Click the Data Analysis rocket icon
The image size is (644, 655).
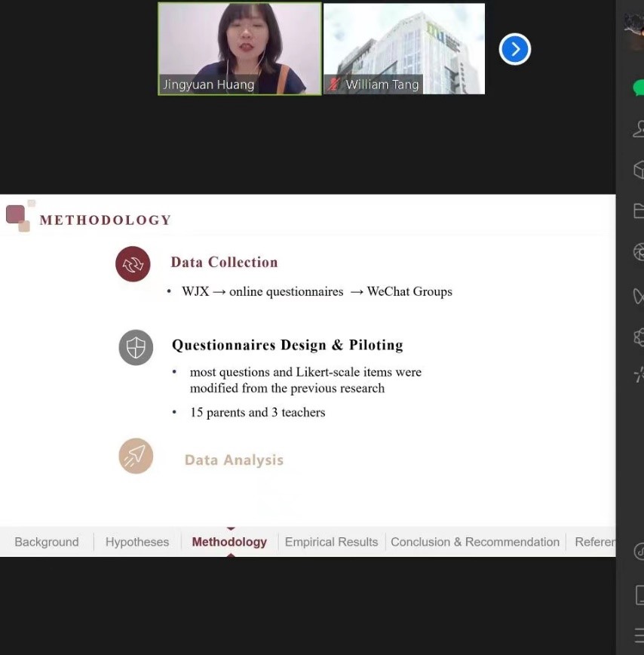[136, 456]
